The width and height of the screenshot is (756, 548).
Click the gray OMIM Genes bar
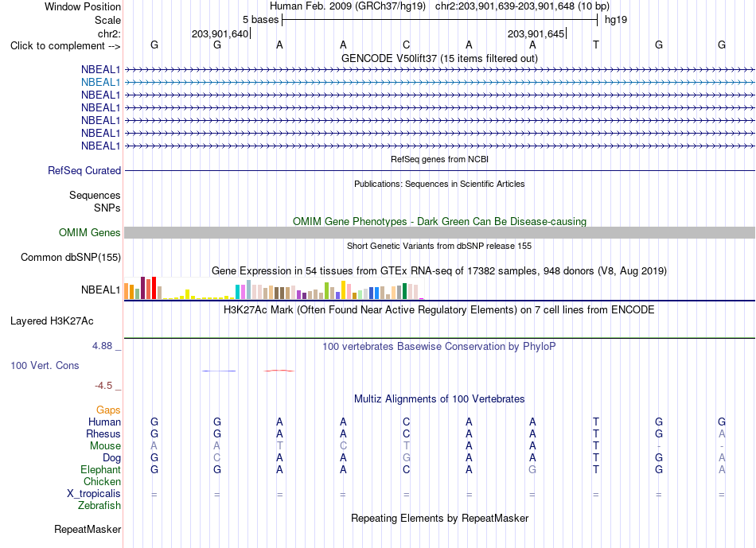click(439, 233)
